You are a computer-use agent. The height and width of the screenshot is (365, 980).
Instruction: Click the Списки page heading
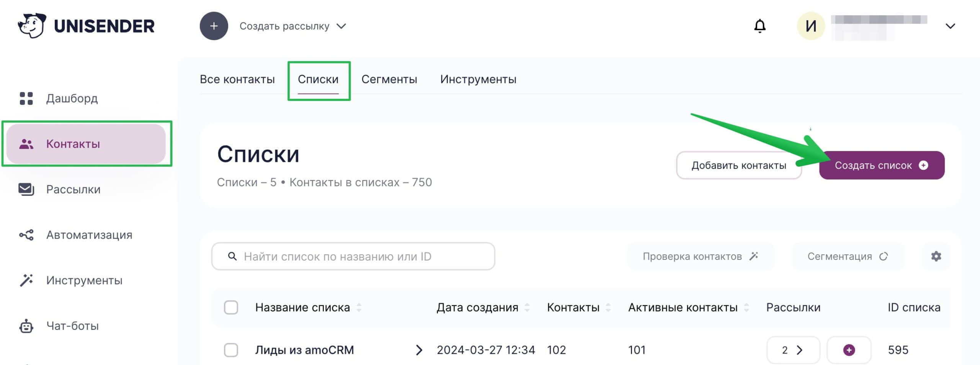pos(258,155)
